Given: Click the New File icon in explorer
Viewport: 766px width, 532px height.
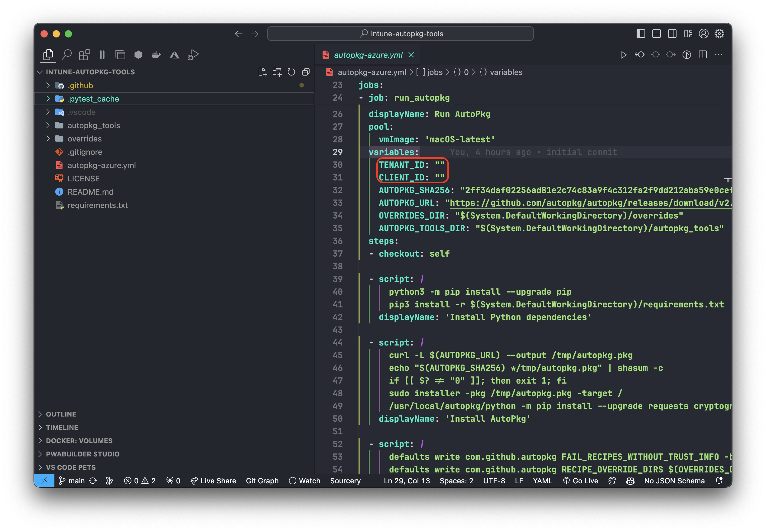Looking at the screenshot, I should (262, 72).
